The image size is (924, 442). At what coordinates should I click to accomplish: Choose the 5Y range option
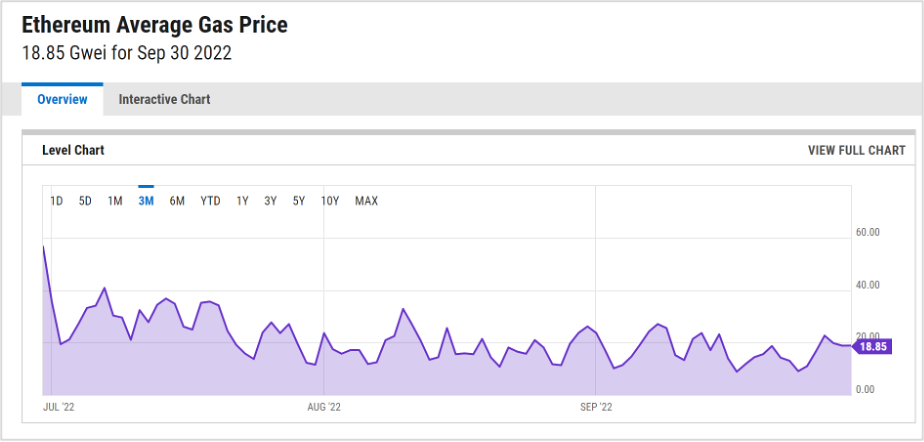(299, 202)
